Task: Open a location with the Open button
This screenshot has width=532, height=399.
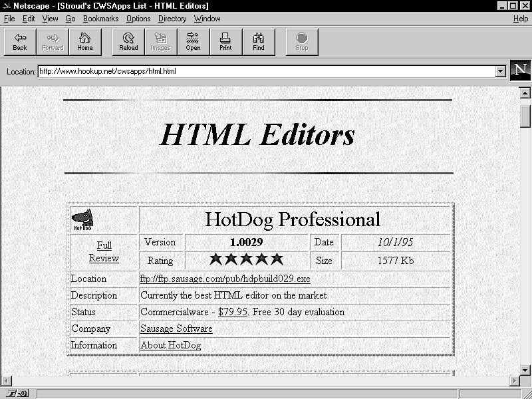Action: 193,42
